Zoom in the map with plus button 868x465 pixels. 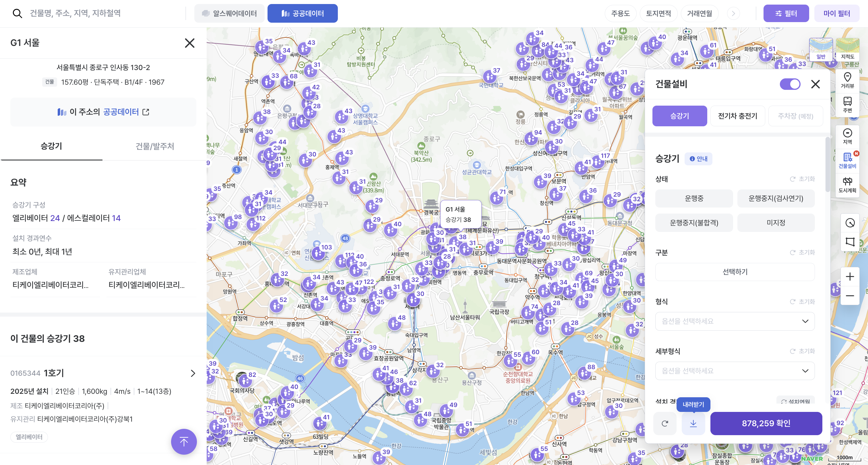click(x=850, y=277)
